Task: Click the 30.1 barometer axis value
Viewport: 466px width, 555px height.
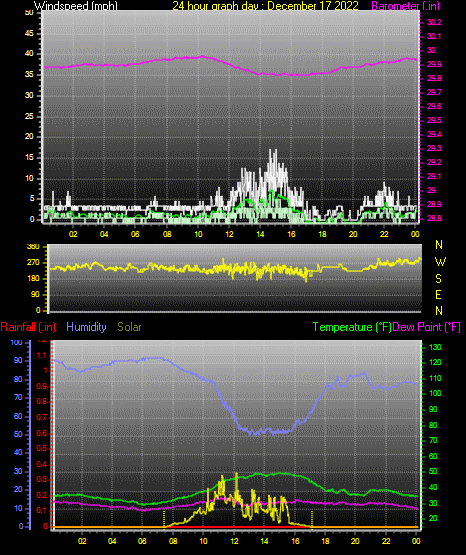Action: [434, 36]
